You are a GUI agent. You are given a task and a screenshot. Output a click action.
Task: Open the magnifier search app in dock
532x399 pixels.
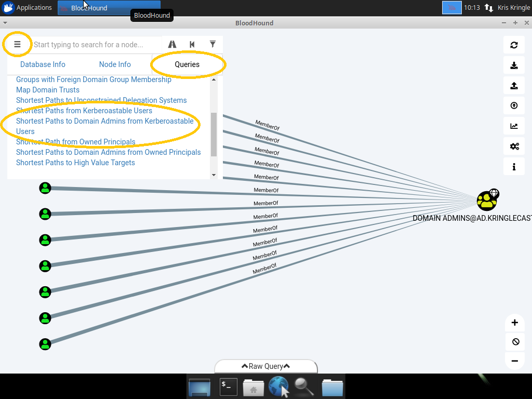303,387
